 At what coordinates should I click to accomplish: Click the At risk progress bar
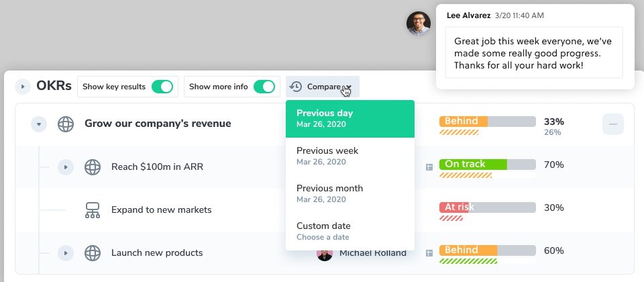[x=488, y=207]
